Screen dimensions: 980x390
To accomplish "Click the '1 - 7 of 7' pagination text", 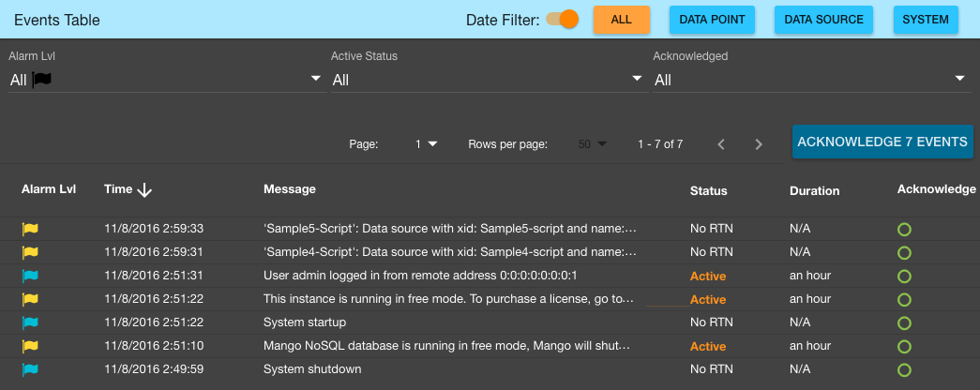I will coord(660,144).
